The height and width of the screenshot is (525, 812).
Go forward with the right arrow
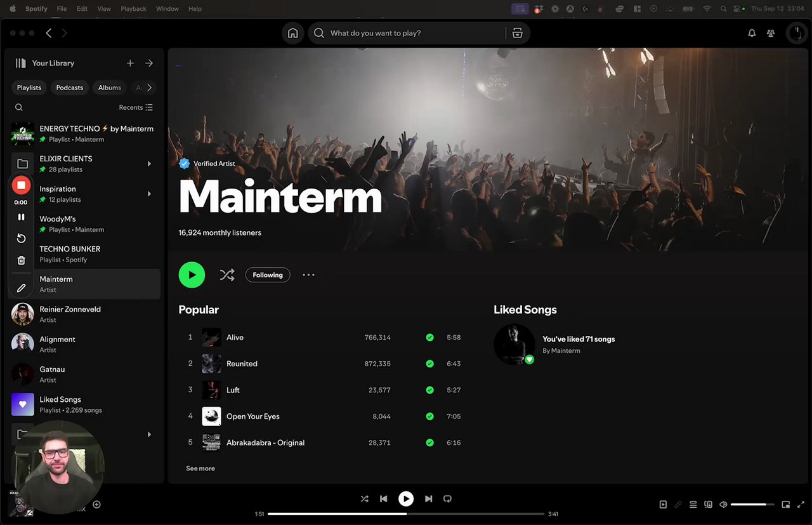click(64, 33)
